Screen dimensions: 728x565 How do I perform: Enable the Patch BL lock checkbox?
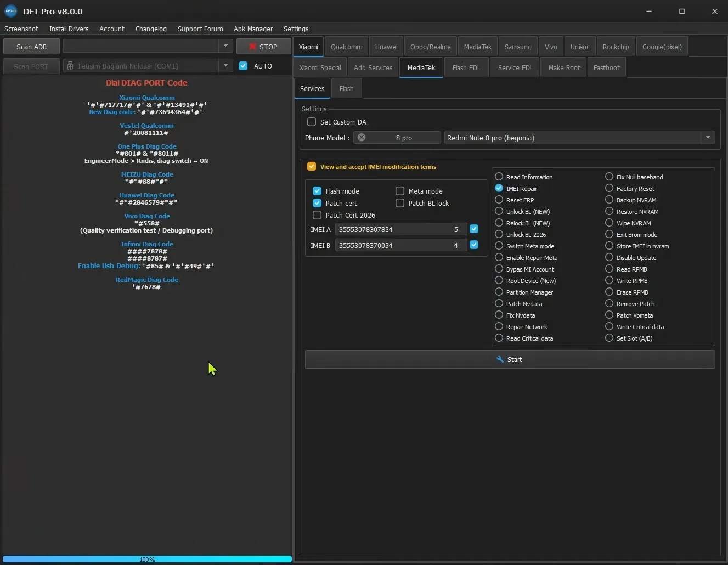point(400,203)
